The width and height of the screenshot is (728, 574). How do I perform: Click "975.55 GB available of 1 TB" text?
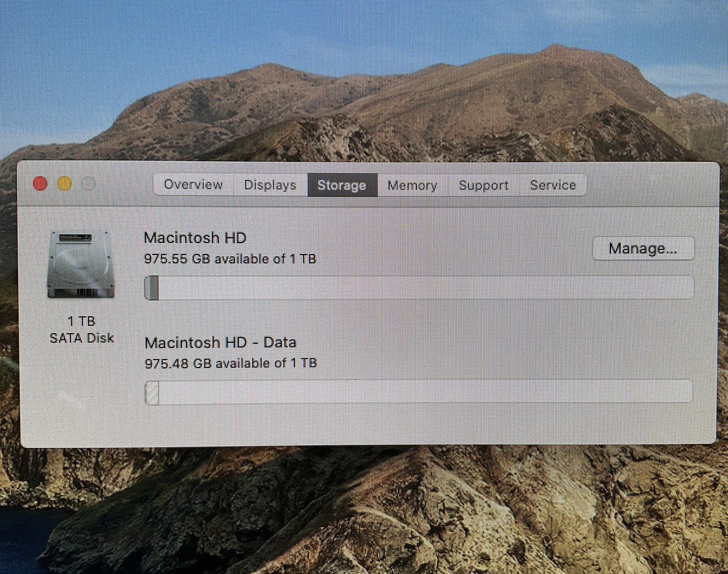click(x=230, y=259)
